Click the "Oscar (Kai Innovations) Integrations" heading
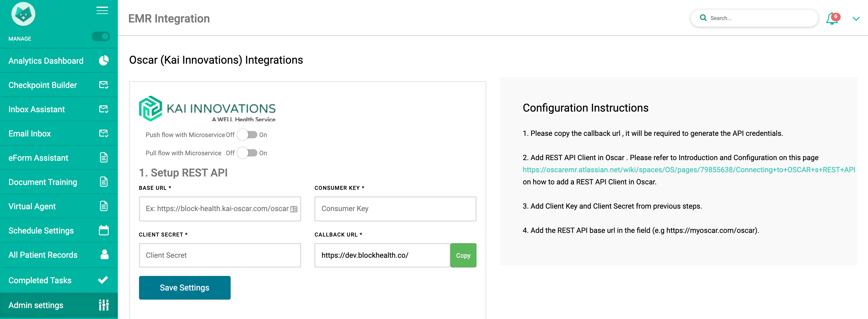Viewport: 868px width, 319px height. [x=216, y=60]
